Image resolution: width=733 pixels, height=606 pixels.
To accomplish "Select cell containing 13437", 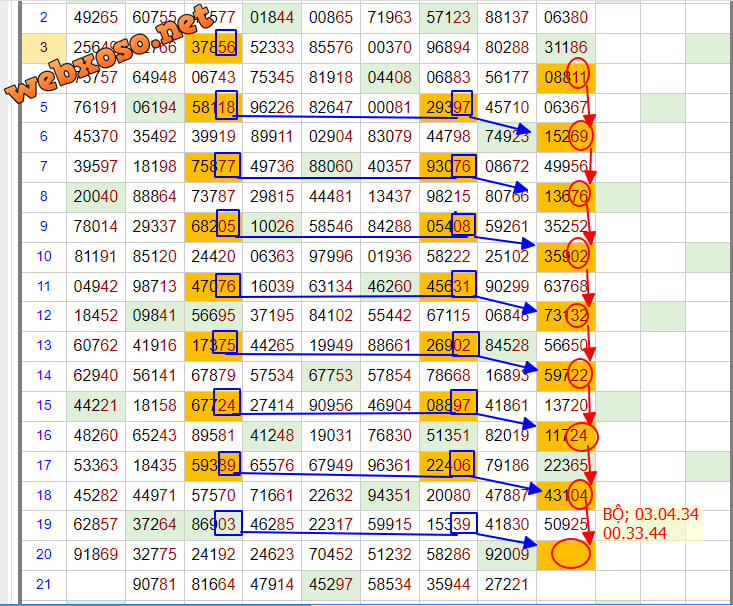I will click(389, 196).
